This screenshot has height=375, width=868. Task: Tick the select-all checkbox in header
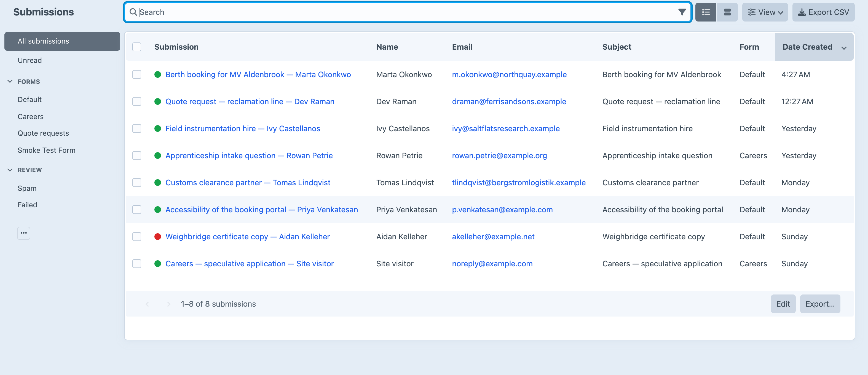137,47
